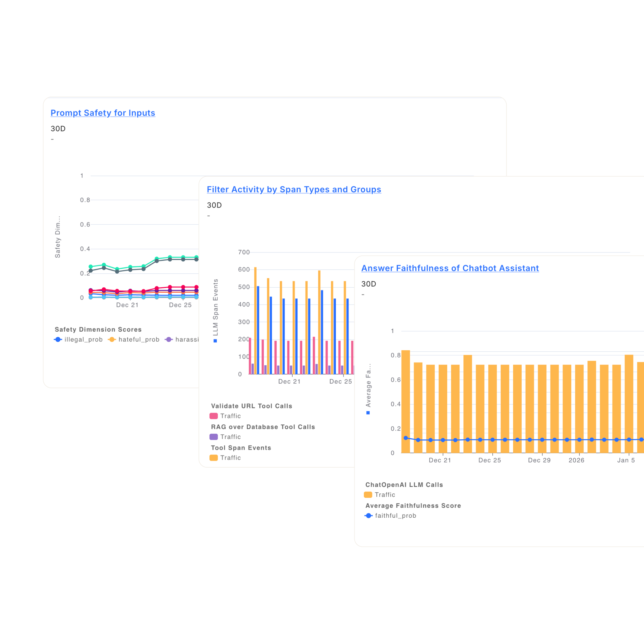
Task: Click orange Traffic swatch under Tool Span Events
Action: (x=214, y=458)
